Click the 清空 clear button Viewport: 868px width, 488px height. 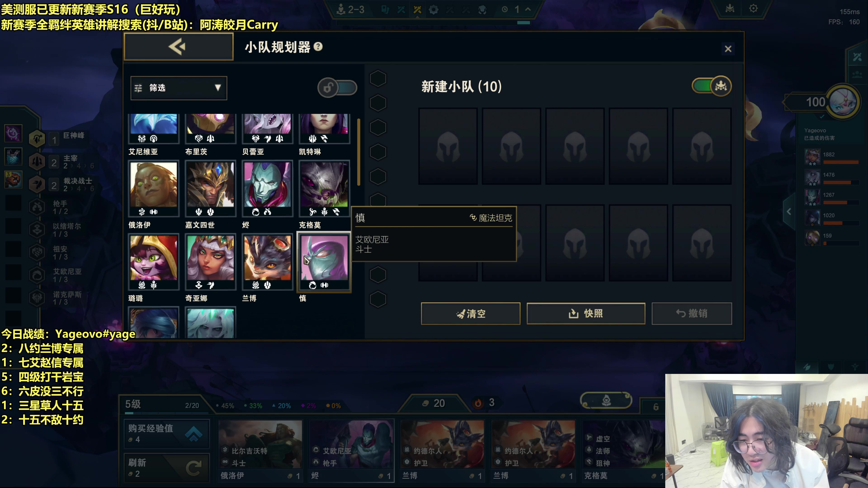click(x=470, y=314)
